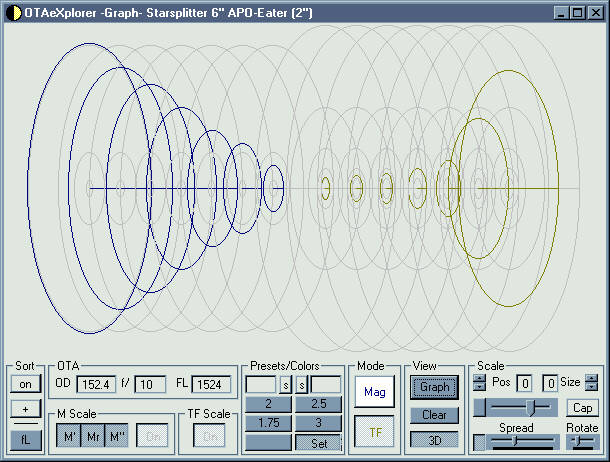Select the preset button labeled 2.5
Image resolution: width=610 pixels, height=462 pixels.
pyautogui.click(x=319, y=404)
